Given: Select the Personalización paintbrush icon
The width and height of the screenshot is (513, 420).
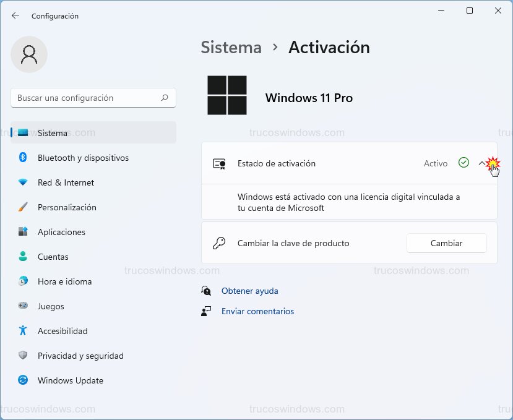Looking at the screenshot, I should pos(23,207).
